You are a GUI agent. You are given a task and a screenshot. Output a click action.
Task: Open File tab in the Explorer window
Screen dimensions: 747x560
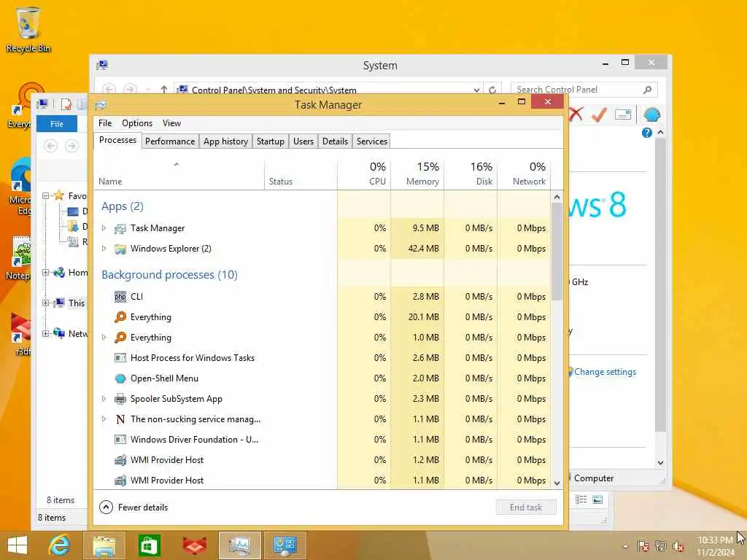point(57,124)
